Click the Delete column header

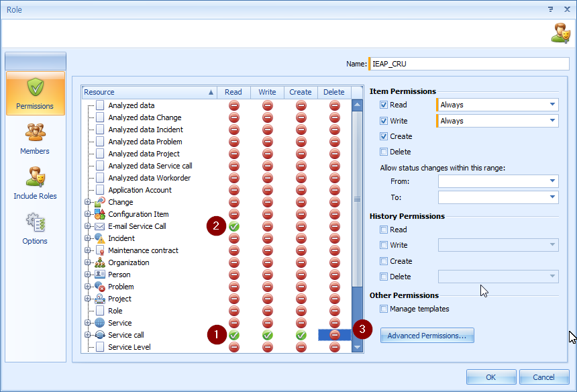pyautogui.click(x=333, y=92)
